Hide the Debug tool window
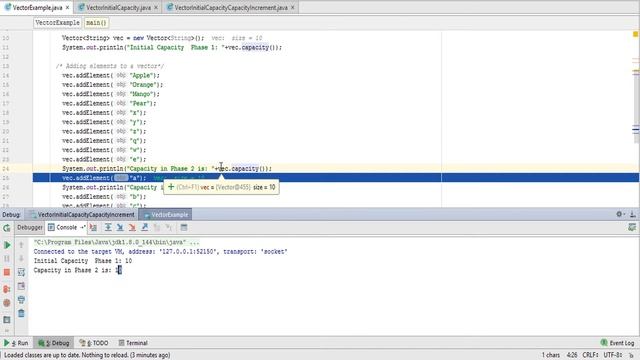 (633, 214)
